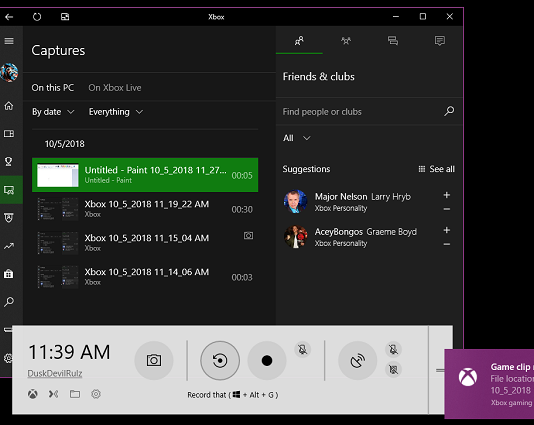
Task: Remove Major Nelson suggestion
Action: tap(447, 209)
